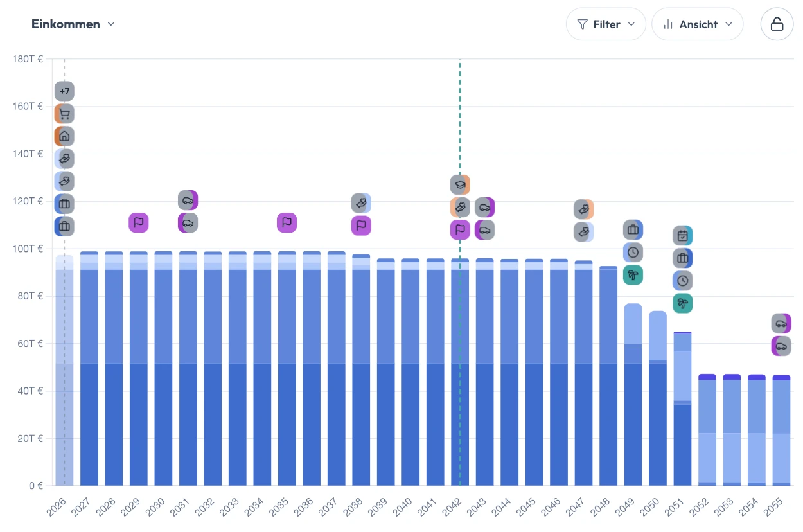
Task: Expand the Filter dropdown
Action: [x=606, y=24]
